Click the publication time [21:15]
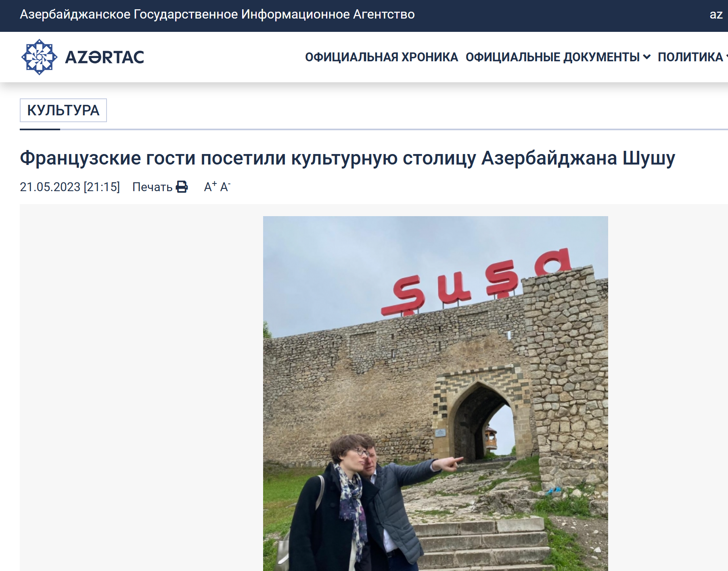Screen dimensions: 728x571 (x=102, y=187)
